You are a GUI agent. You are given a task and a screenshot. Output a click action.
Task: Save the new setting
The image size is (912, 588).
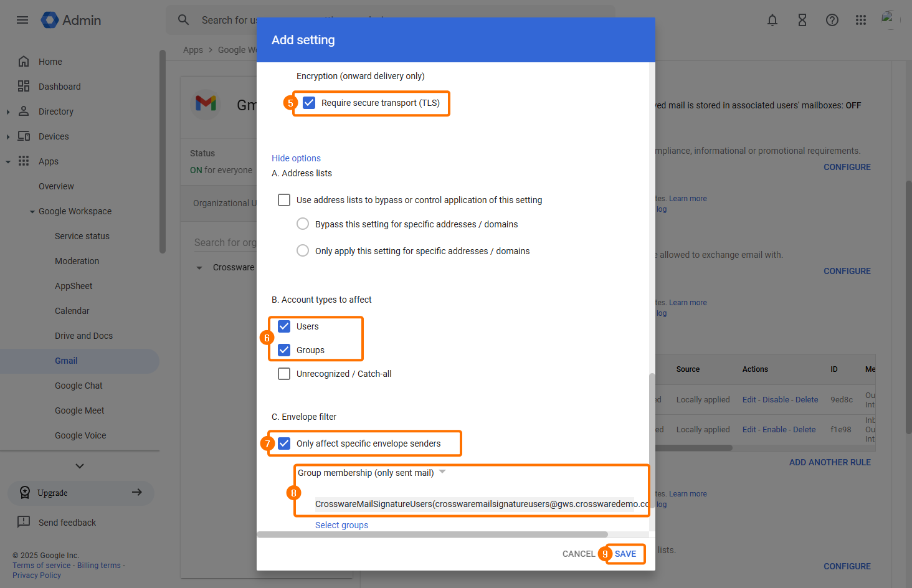(625, 554)
